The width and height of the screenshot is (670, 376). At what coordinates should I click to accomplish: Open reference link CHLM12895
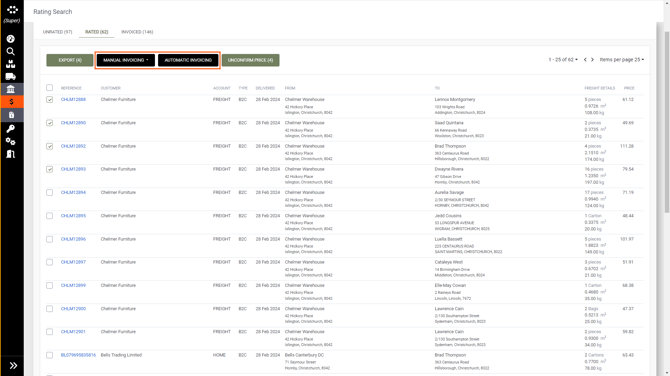(73, 216)
